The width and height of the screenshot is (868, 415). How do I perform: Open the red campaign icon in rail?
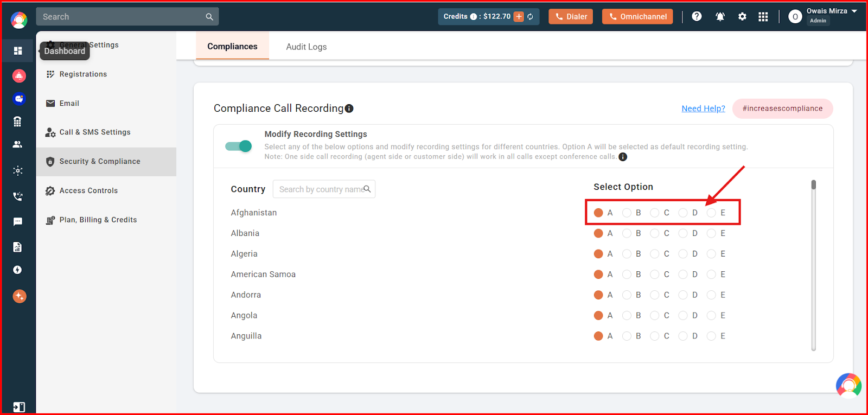19,76
